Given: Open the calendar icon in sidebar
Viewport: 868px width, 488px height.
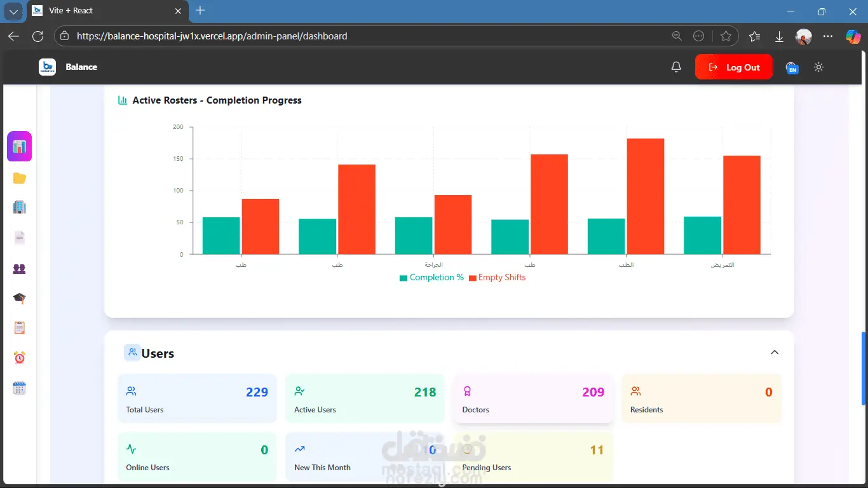Looking at the screenshot, I should point(20,388).
